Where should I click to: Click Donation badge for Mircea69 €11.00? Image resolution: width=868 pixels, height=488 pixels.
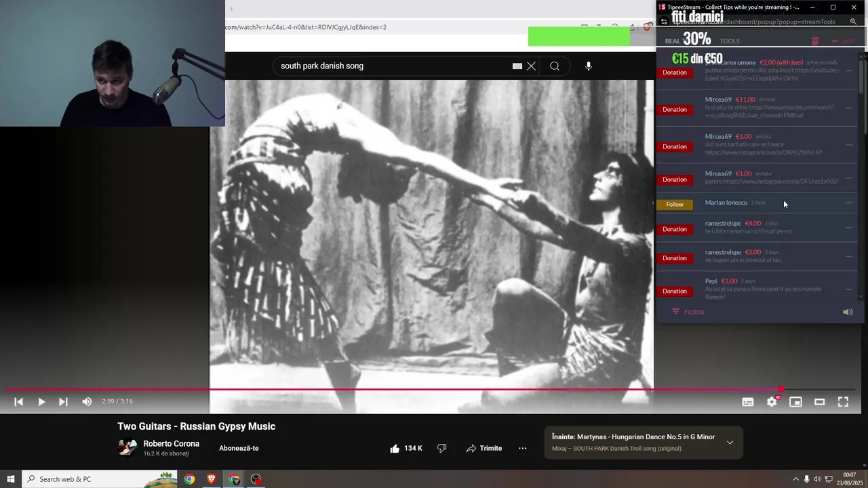[675, 110]
